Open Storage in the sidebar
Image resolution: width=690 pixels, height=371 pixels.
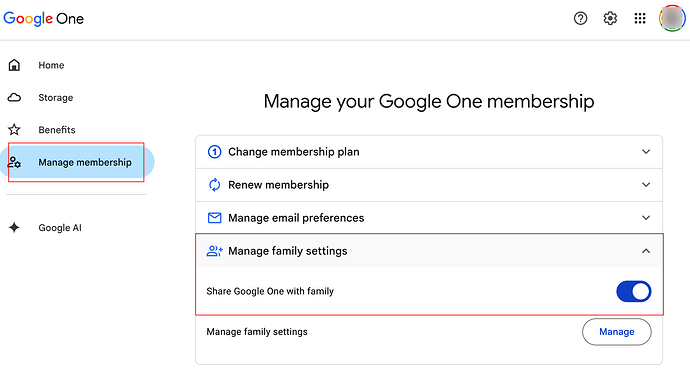[x=55, y=97]
